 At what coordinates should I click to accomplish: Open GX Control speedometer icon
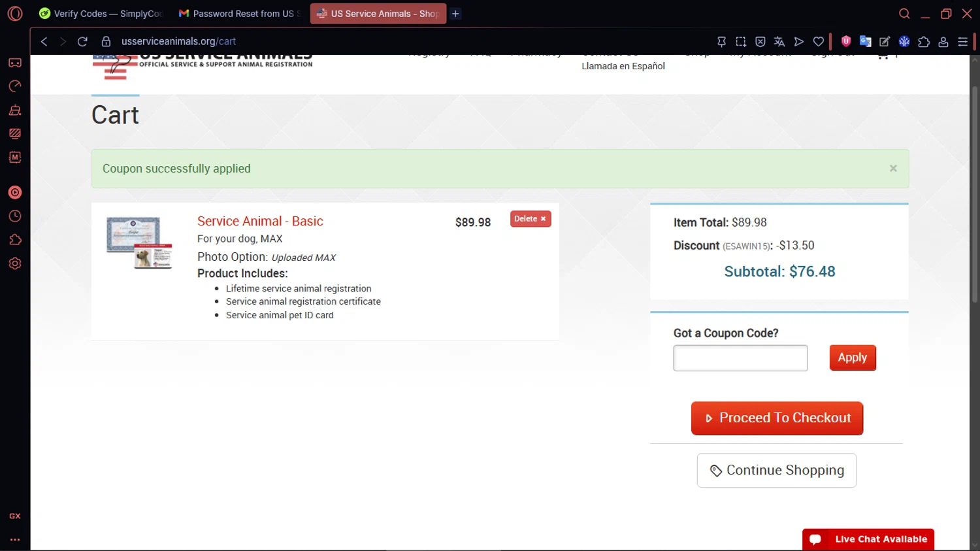point(15,86)
